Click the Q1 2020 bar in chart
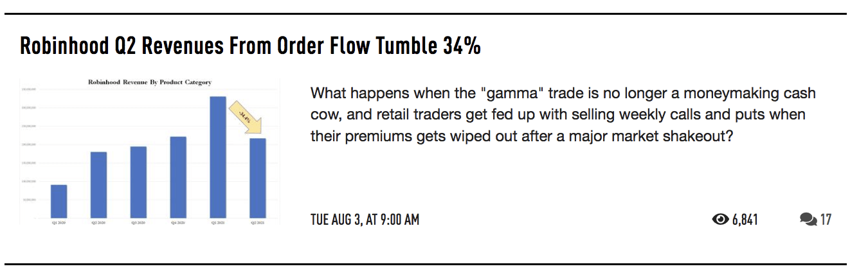 [59, 201]
